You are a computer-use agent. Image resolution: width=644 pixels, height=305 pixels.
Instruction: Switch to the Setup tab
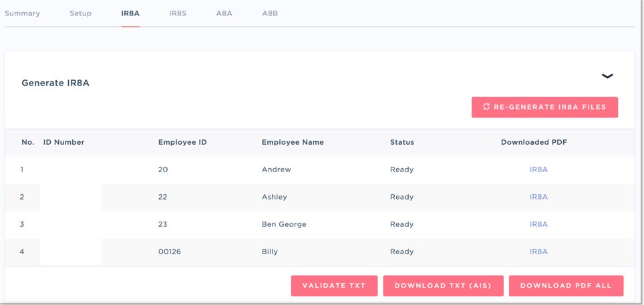coord(80,13)
